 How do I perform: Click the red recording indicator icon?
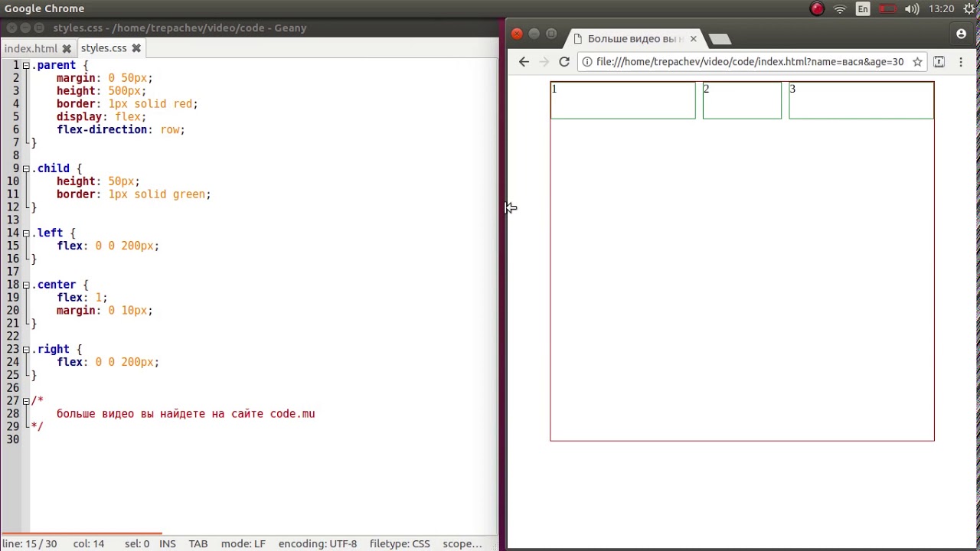(x=817, y=9)
